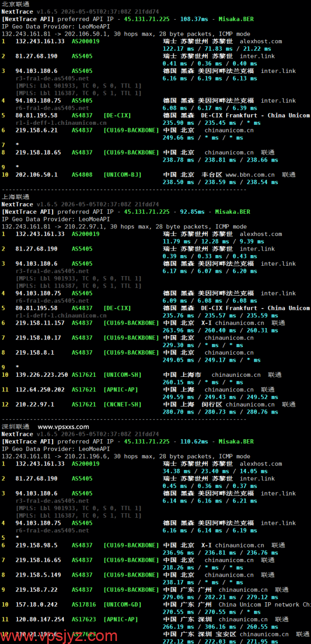Click hop IP 219.158.11.157
The width and height of the screenshot is (311, 644).
click(x=40, y=323)
